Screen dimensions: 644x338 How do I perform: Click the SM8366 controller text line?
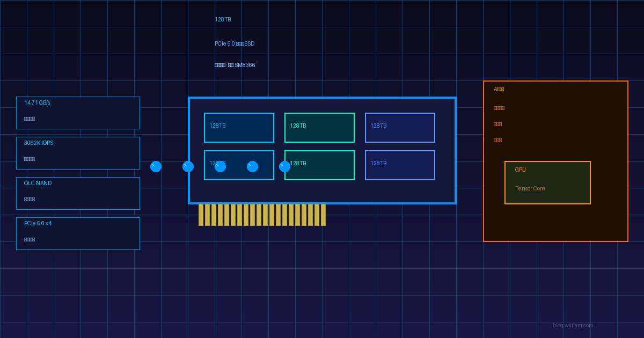(x=235, y=65)
